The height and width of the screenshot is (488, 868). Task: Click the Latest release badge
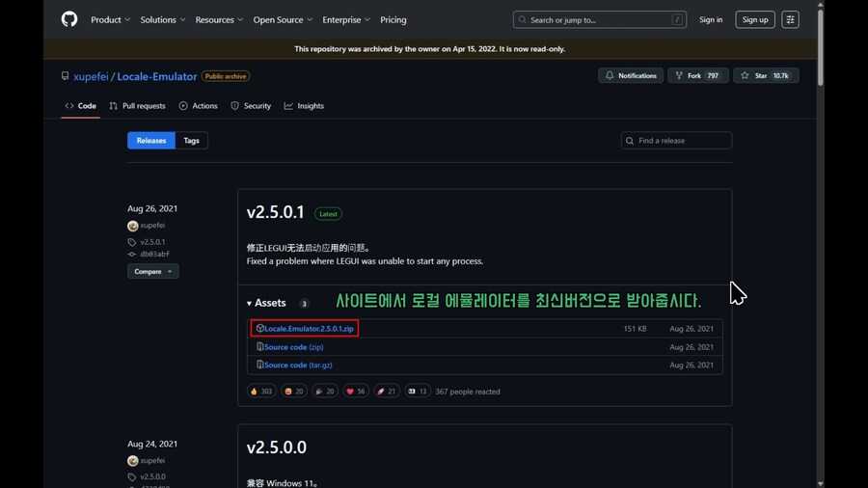pos(328,213)
